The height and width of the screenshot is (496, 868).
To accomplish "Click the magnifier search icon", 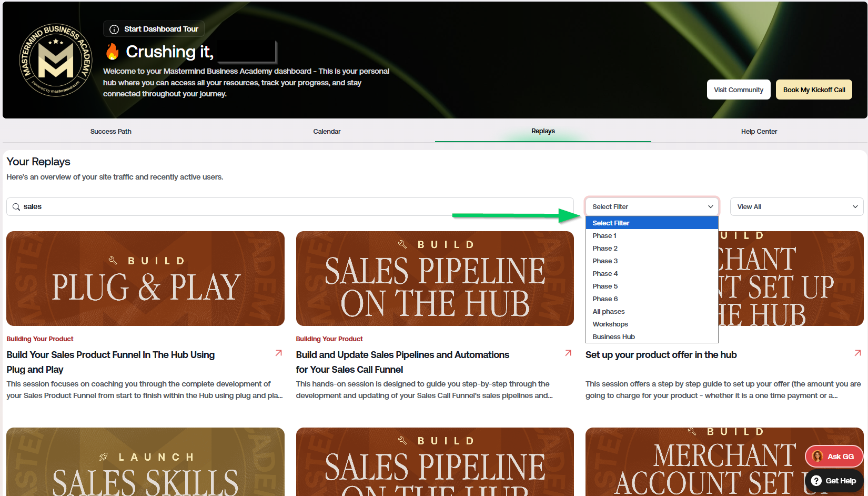I will (x=16, y=207).
